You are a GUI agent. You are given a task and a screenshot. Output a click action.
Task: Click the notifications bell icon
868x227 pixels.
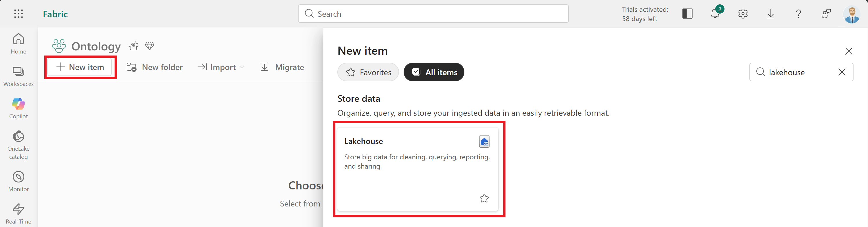[715, 14]
